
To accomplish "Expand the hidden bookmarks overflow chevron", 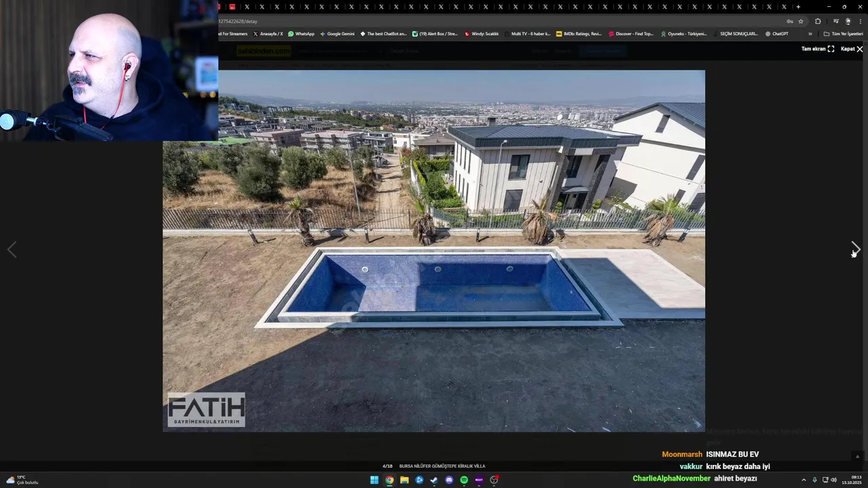I will tap(810, 34).
